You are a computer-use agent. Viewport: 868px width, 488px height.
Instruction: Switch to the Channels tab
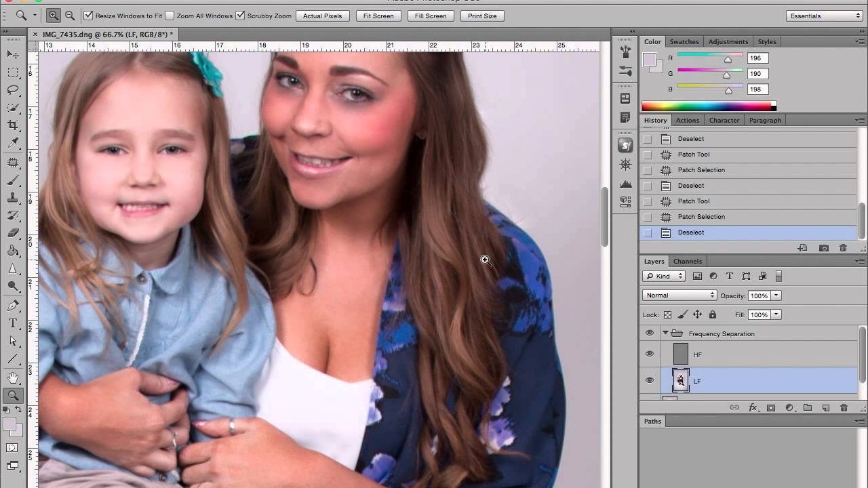688,262
